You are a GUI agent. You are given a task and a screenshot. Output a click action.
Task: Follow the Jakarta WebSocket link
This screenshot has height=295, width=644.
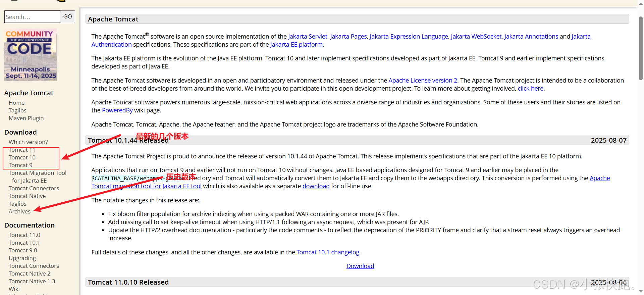point(476,36)
